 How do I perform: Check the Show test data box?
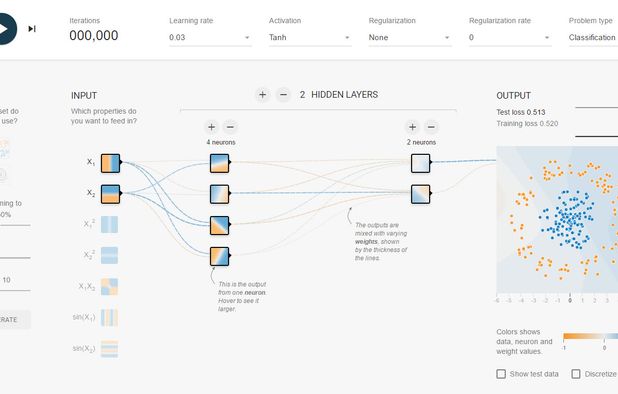point(501,374)
